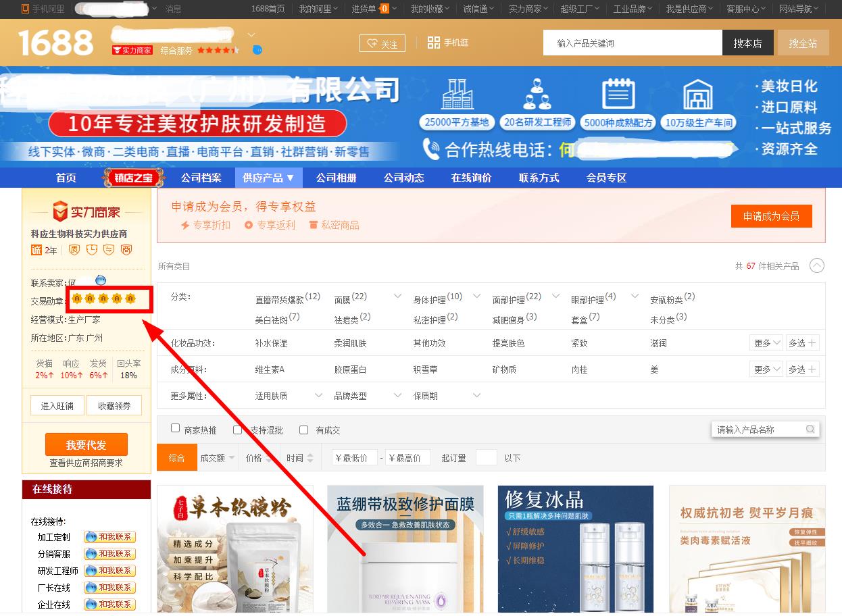
Task: Click the search magnifier in product name box
Action: [x=810, y=430]
